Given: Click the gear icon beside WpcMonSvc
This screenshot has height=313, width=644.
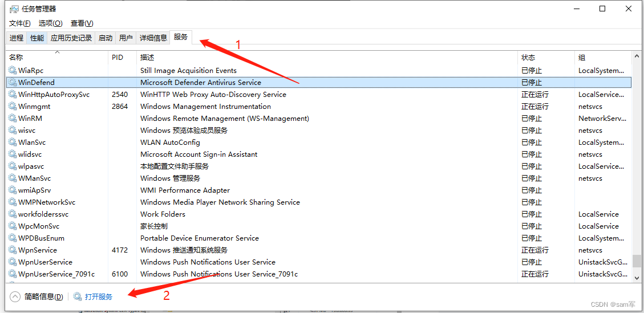Looking at the screenshot, I should [13, 226].
